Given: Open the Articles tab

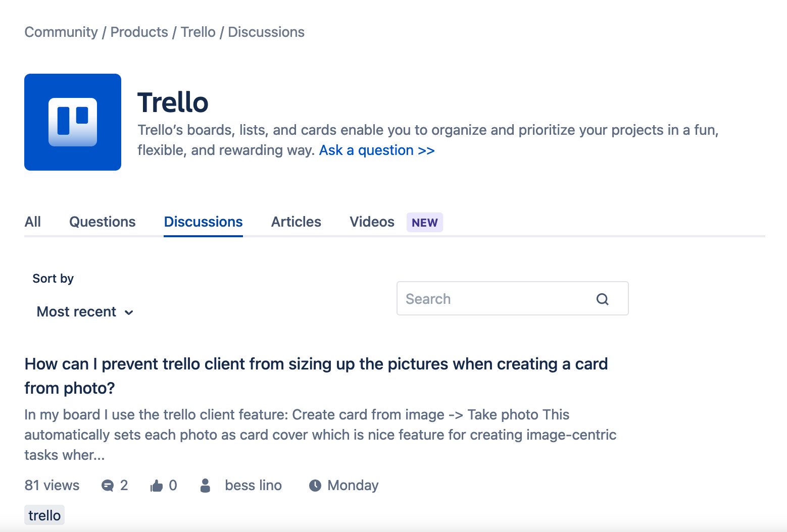Looking at the screenshot, I should [296, 222].
